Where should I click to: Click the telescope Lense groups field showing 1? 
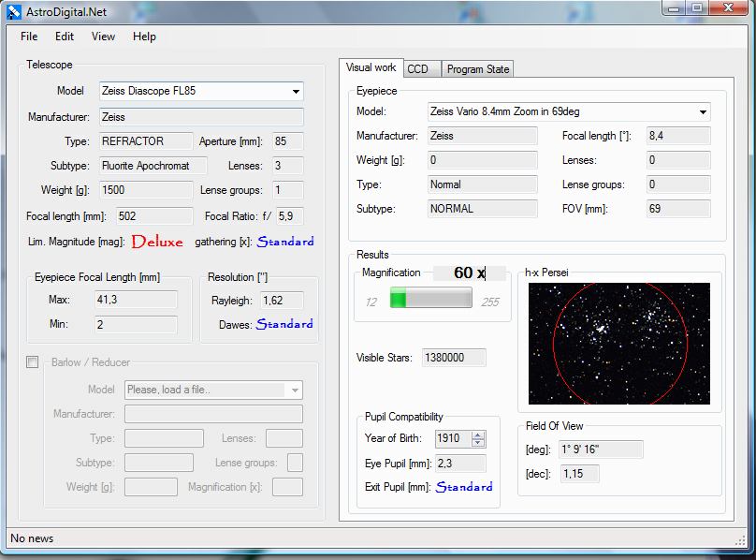click(x=288, y=190)
